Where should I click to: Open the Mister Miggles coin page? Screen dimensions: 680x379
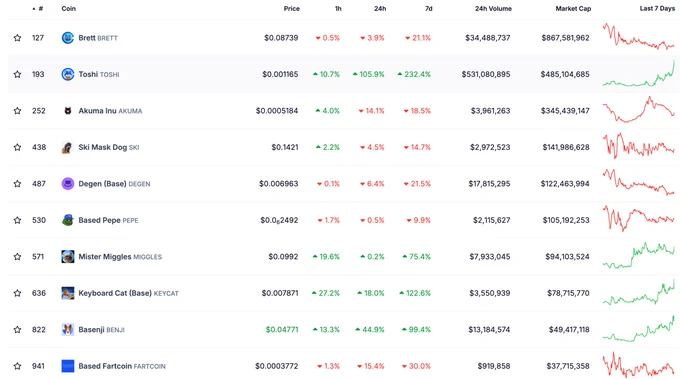tap(120, 256)
